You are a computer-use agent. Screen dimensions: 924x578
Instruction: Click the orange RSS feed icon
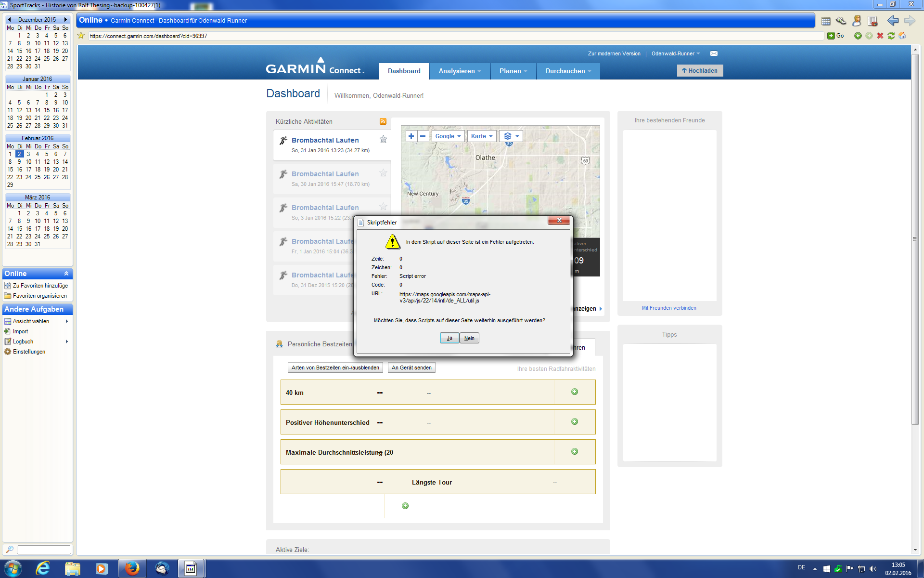[x=383, y=121]
